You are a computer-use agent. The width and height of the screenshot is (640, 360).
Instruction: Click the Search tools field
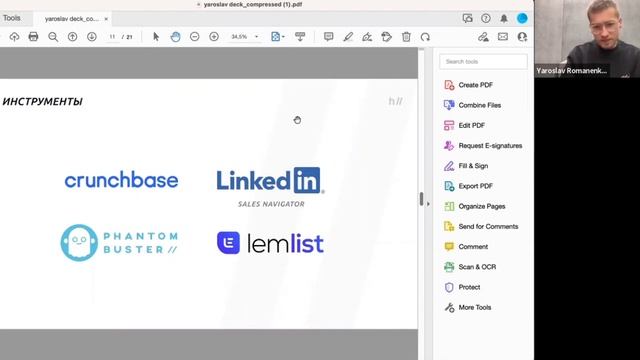[x=483, y=62]
